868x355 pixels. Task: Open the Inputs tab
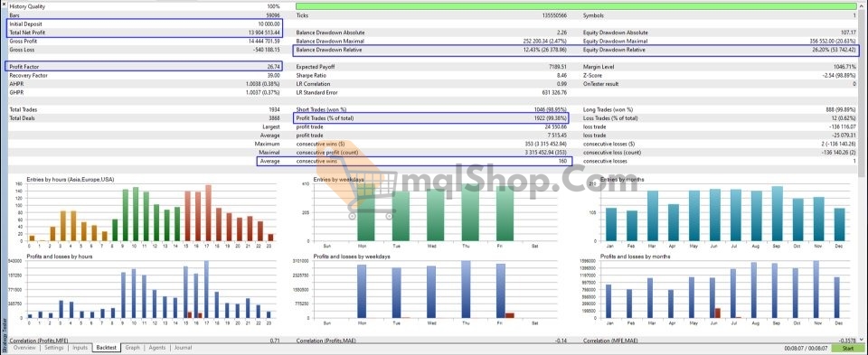80,348
